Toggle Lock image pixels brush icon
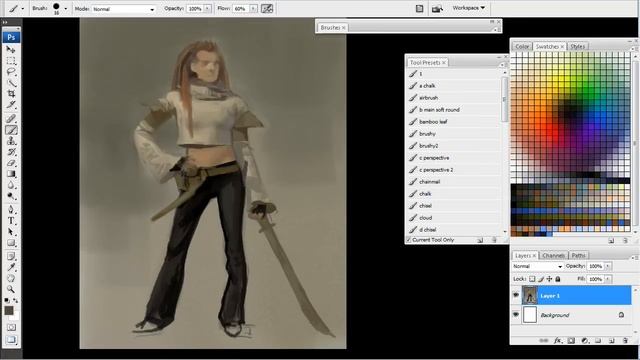Image resolution: width=640 pixels, height=360 pixels. (x=541, y=279)
